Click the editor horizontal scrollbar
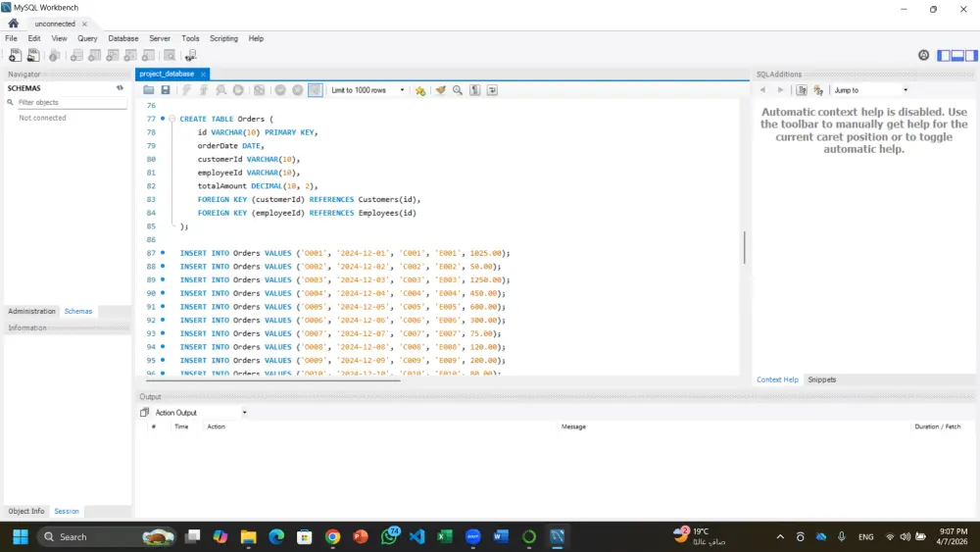 click(x=272, y=378)
